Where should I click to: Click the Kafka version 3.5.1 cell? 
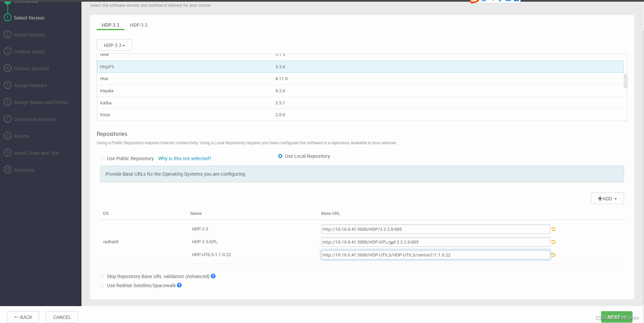coord(280,103)
